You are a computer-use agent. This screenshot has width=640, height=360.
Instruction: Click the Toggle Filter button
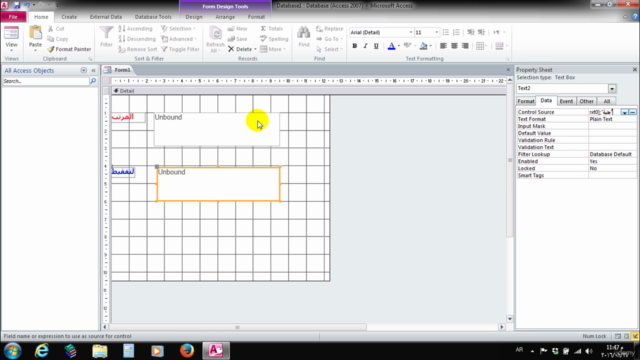pyautogui.click(x=180, y=49)
